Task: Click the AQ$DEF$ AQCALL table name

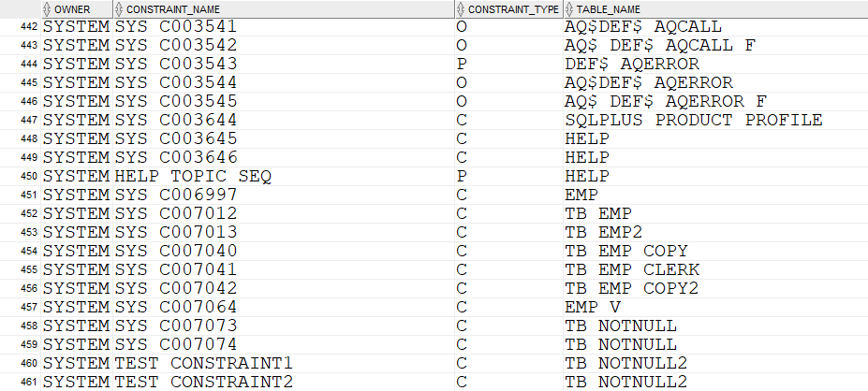Action: pos(643,26)
